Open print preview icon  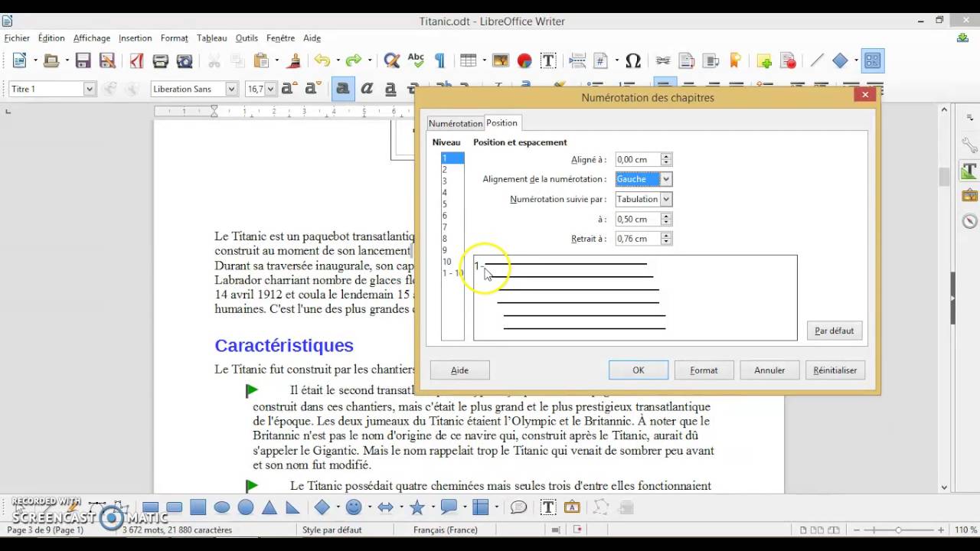185,61
